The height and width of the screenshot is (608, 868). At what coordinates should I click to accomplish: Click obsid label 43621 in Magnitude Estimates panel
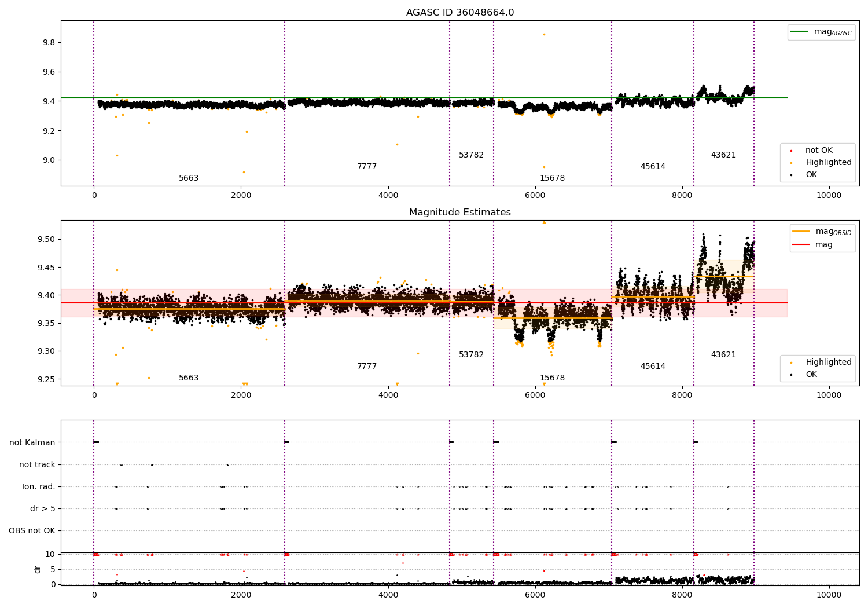(723, 355)
